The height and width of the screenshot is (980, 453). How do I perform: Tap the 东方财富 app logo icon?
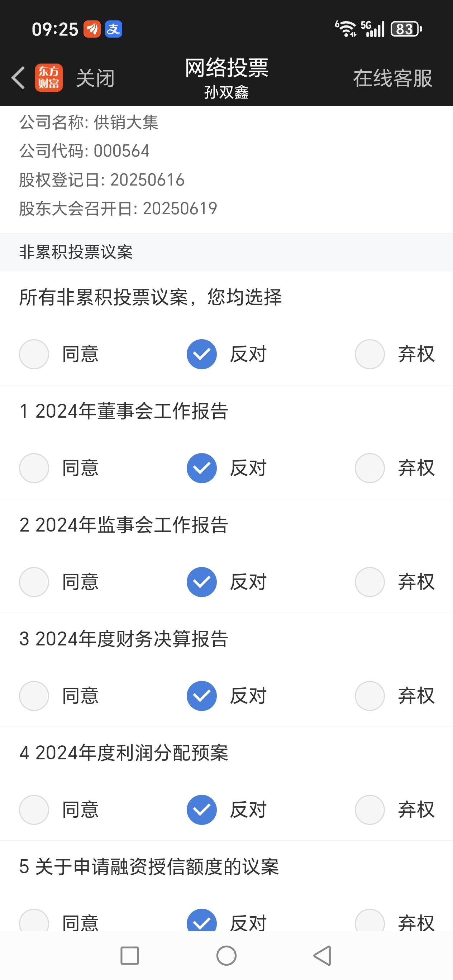[49, 78]
